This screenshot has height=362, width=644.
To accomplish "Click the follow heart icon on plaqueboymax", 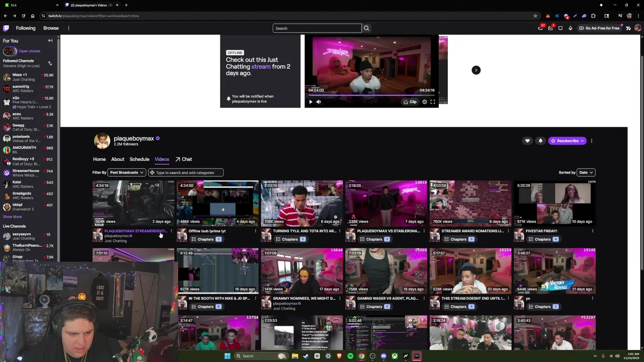I will (x=527, y=141).
